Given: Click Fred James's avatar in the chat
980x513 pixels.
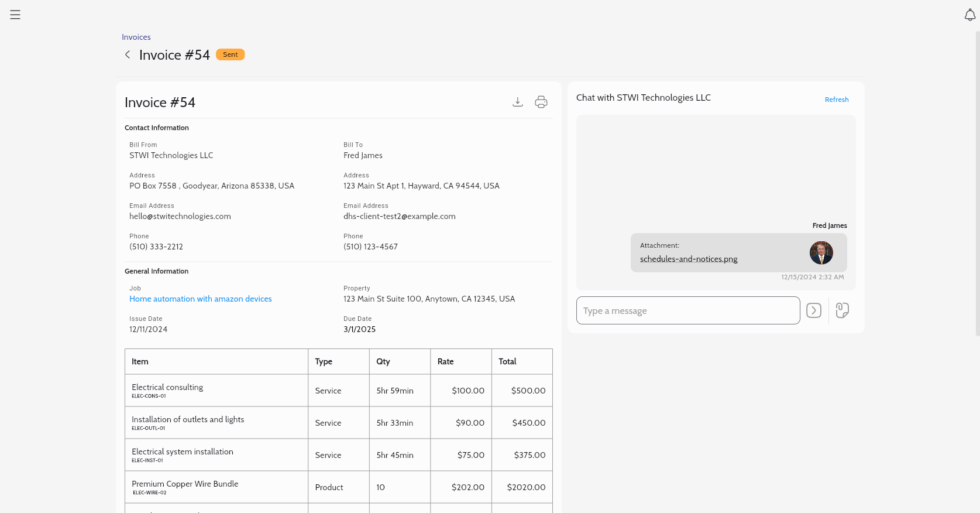Looking at the screenshot, I should coord(821,252).
